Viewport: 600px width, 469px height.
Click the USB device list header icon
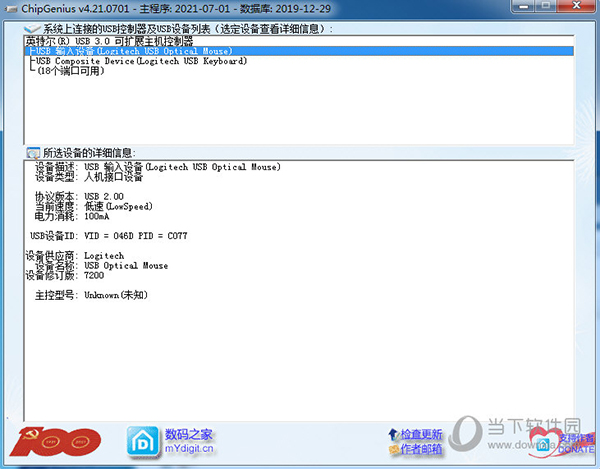click(33, 29)
